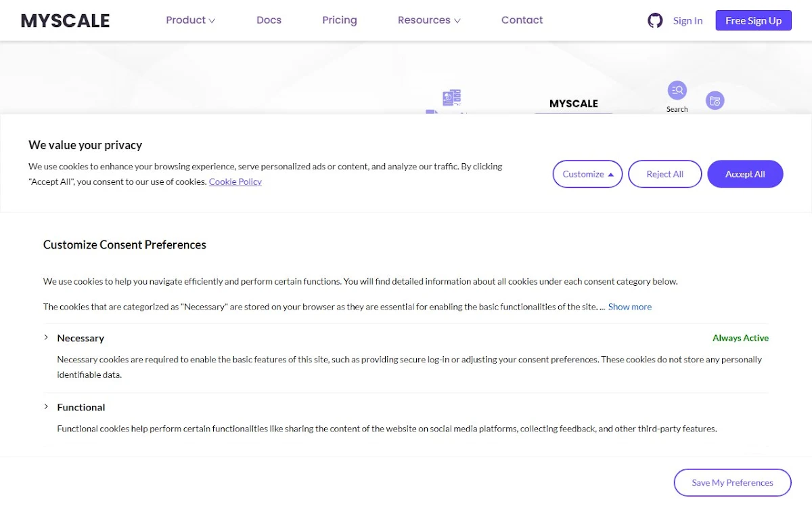Expand the Necessary cookies chevron
Image resolution: width=812 pixels, height=508 pixels.
coord(46,337)
